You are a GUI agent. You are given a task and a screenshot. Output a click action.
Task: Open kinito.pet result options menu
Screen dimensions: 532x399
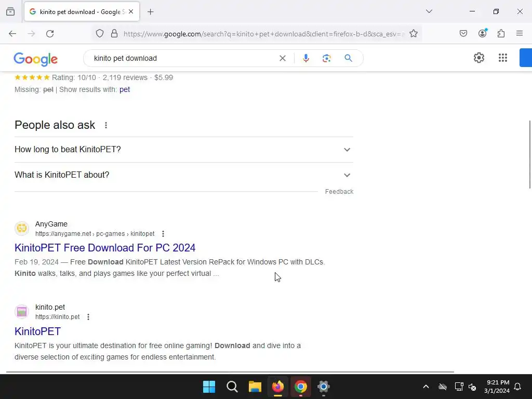(x=88, y=317)
